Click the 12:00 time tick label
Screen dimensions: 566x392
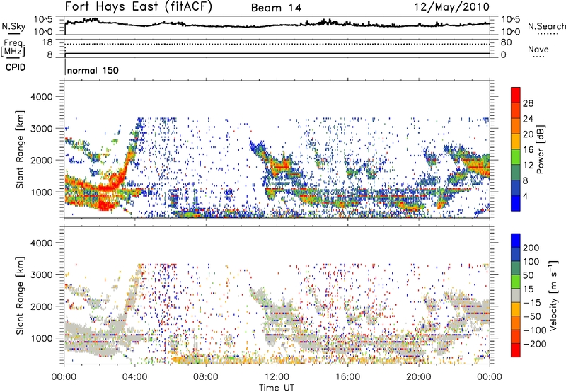[x=277, y=377]
